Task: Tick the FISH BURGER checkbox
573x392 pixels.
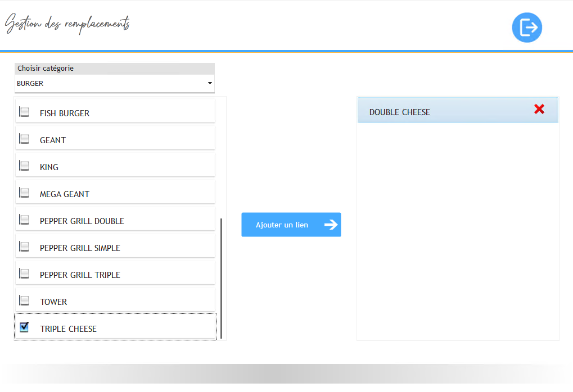Action: point(24,112)
